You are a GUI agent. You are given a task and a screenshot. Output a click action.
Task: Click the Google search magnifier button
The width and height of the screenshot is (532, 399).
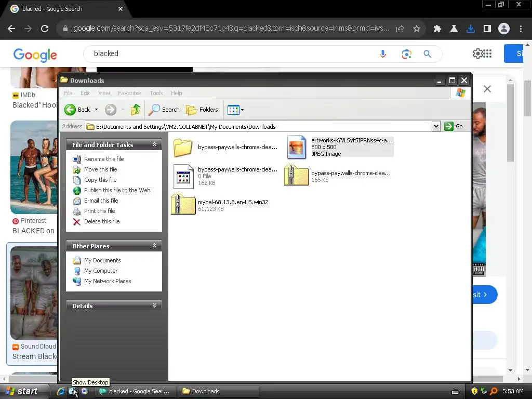click(x=428, y=54)
